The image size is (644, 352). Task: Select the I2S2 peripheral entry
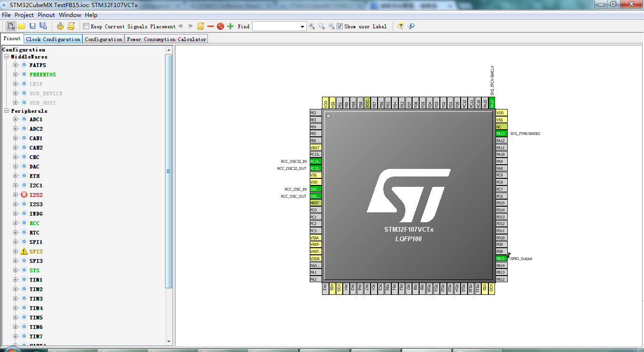tap(36, 195)
